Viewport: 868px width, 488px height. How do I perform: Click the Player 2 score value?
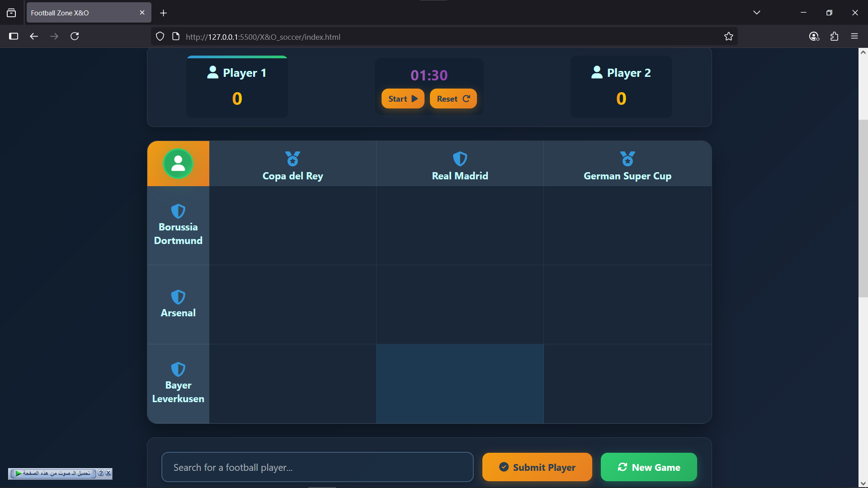[621, 99]
